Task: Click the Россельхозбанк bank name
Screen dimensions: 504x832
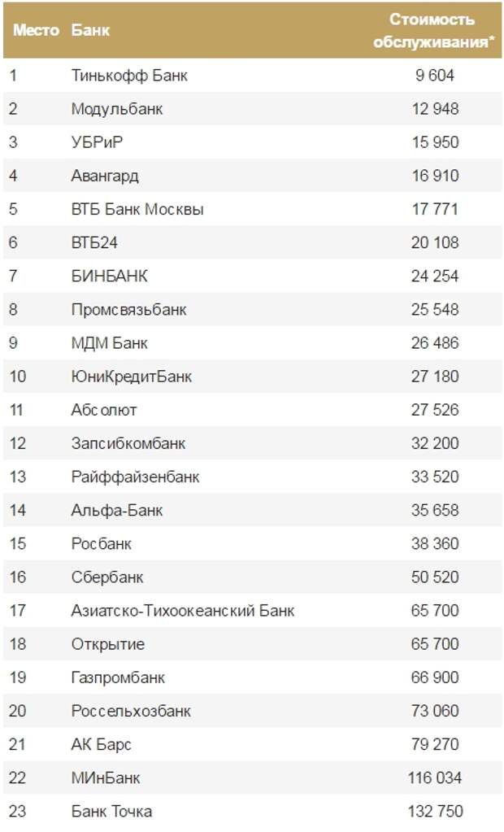Action: 131,711
